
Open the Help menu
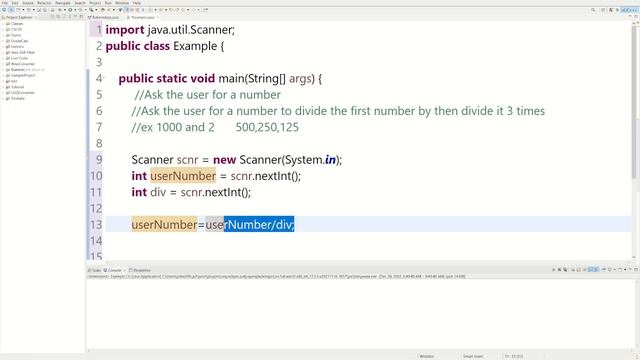point(137,3)
